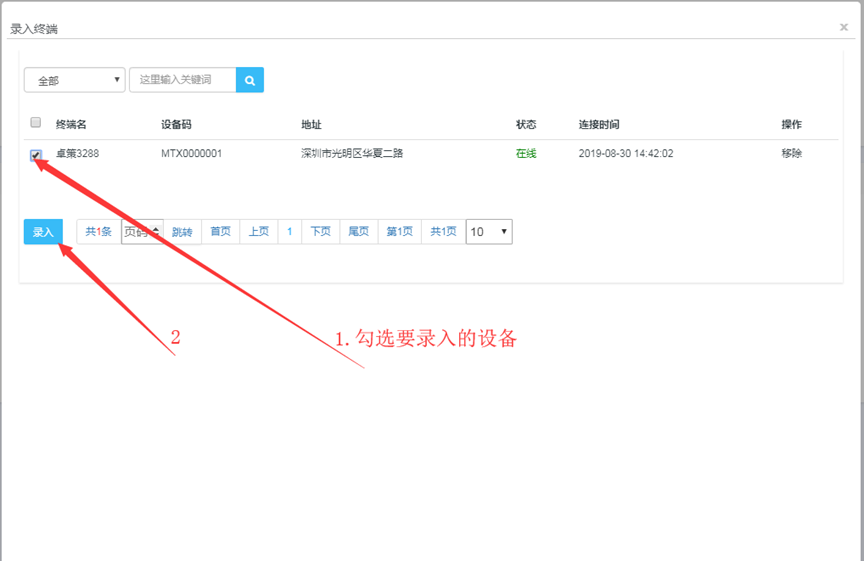Go to 下页 next page
This screenshot has width=864, height=561.
point(320,232)
